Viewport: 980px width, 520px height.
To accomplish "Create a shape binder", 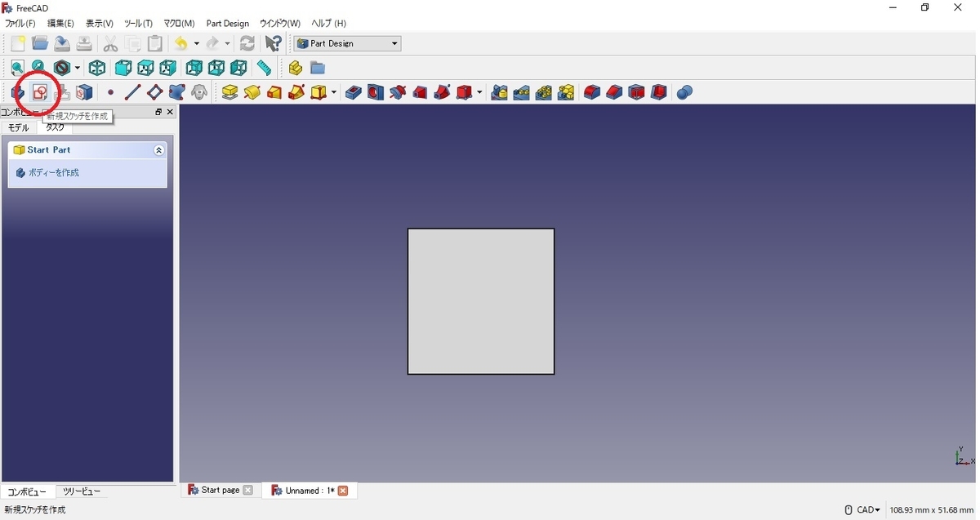I will tap(176, 92).
